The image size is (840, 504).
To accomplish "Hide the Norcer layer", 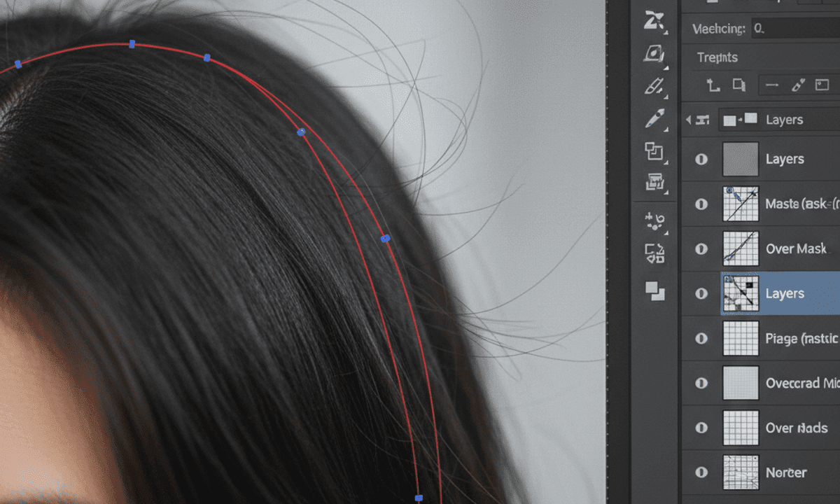I will pyautogui.click(x=701, y=472).
